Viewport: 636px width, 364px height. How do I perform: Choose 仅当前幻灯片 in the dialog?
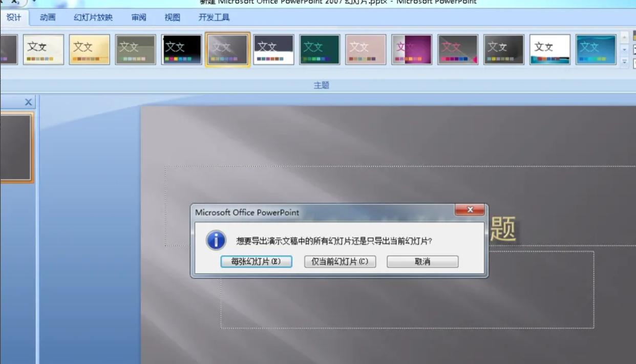[x=340, y=262]
